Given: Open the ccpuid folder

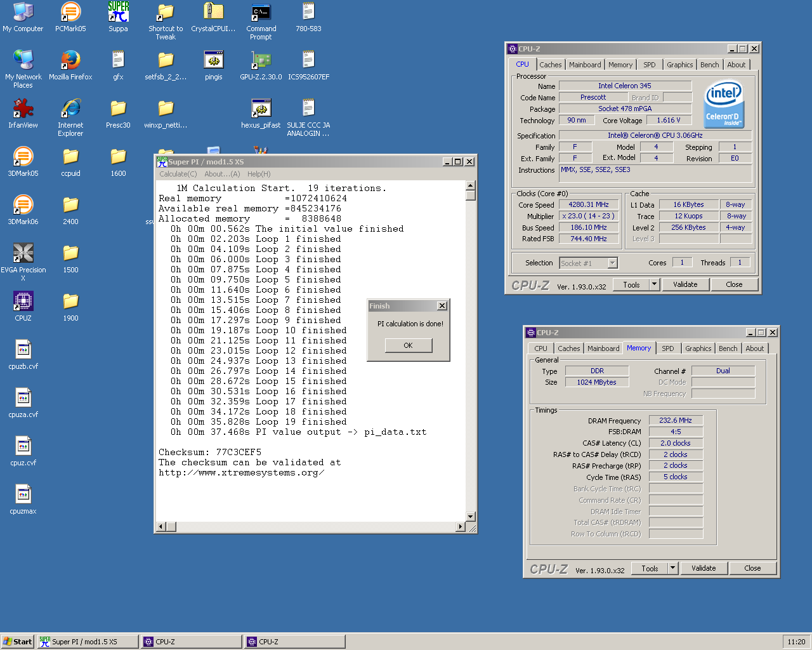Looking at the screenshot, I should [x=70, y=161].
